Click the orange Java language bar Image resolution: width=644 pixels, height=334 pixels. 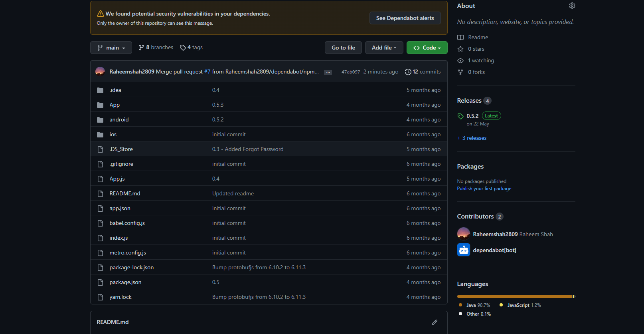(515, 296)
